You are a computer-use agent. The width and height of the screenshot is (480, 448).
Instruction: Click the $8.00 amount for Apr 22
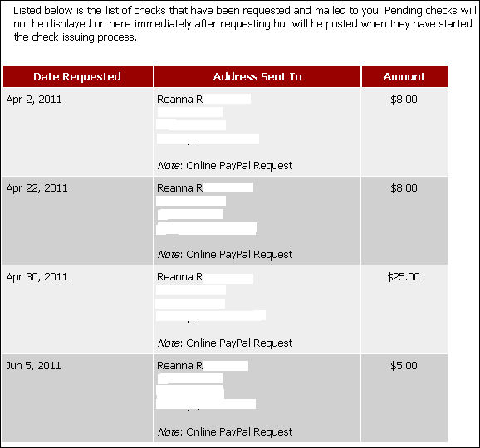(x=404, y=188)
